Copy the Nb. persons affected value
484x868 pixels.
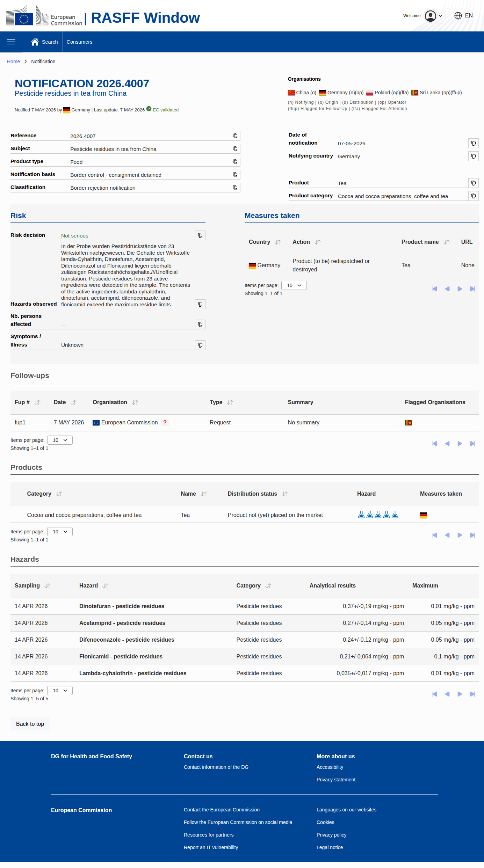200,324
